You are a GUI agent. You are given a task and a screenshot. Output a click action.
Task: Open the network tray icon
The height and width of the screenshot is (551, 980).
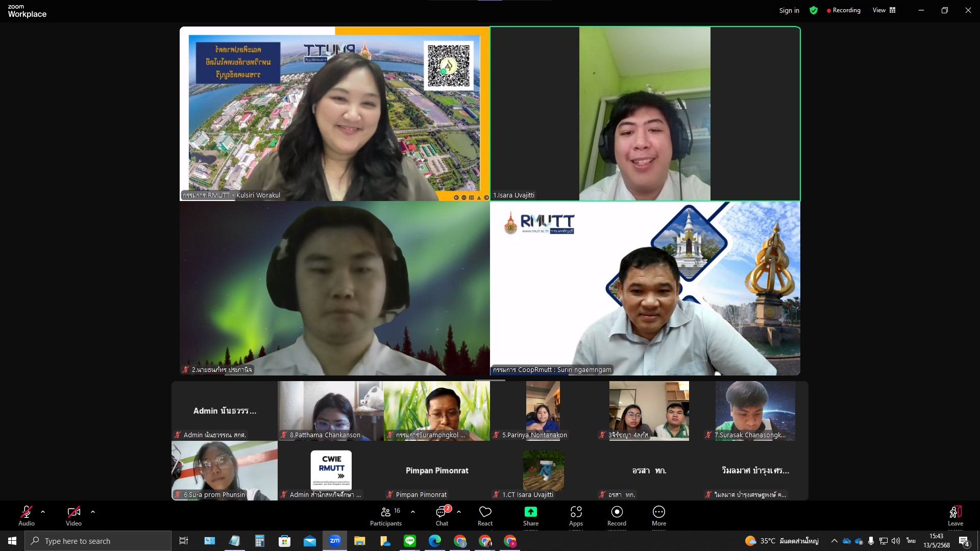click(884, 541)
